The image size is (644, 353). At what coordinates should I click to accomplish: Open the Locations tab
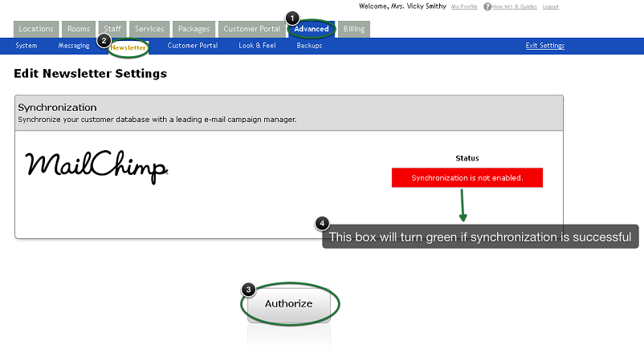(36, 29)
